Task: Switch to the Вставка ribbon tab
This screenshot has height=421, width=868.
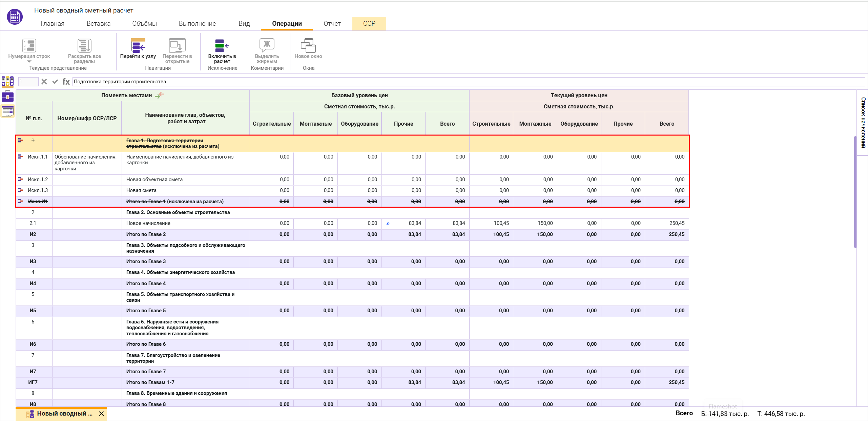Action: (98, 24)
